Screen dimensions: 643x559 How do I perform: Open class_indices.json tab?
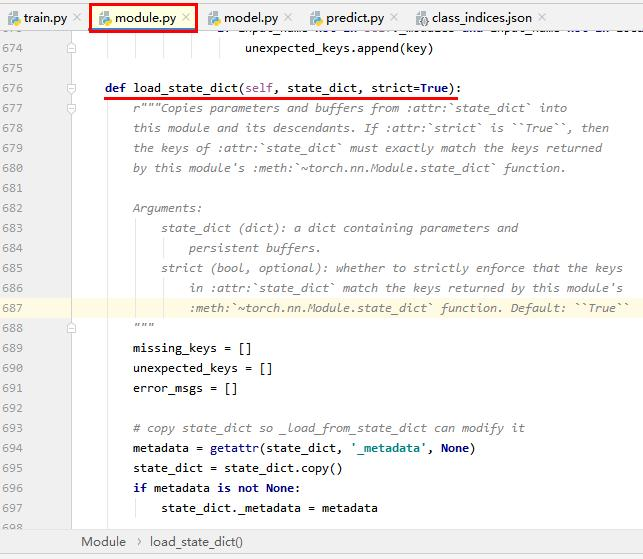(x=482, y=18)
